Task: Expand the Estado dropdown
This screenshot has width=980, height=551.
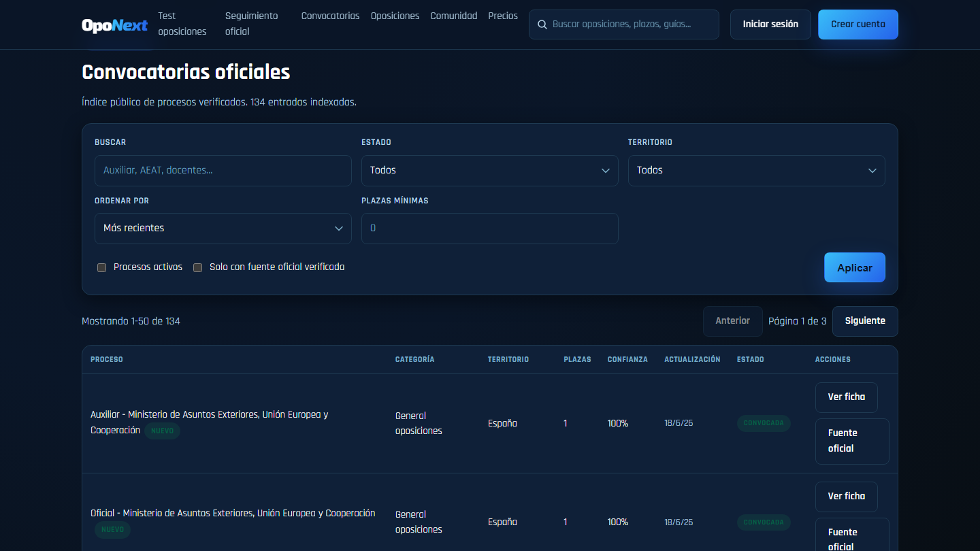Action: [x=490, y=171]
